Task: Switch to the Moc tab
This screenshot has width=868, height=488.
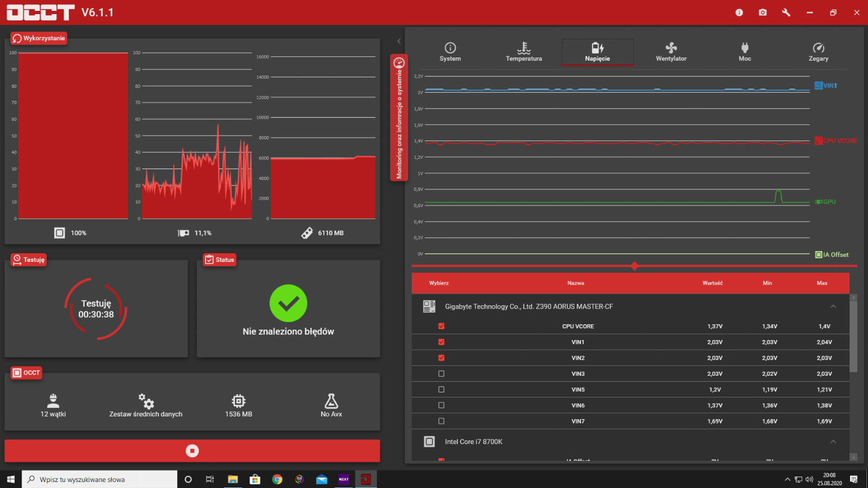Action: (745, 52)
